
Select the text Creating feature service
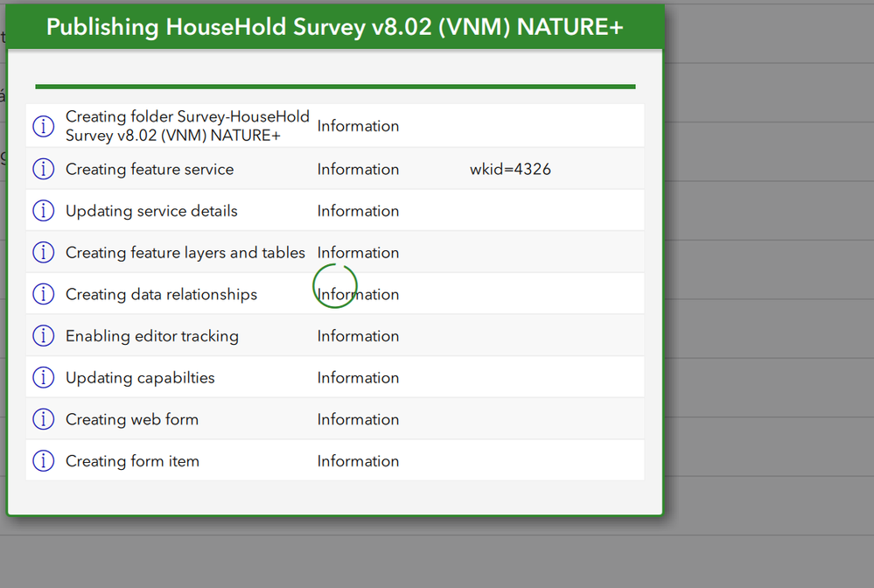pos(150,170)
